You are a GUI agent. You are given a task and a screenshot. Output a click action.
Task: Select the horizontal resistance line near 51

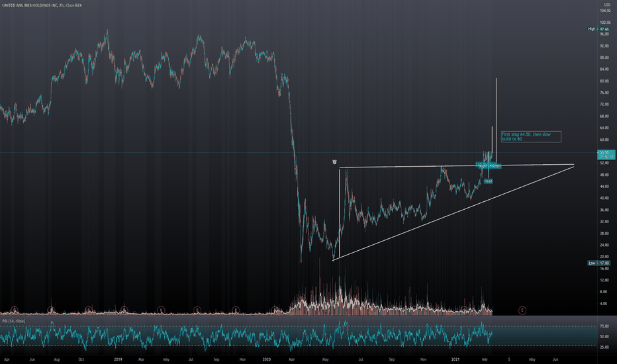tap(456, 165)
